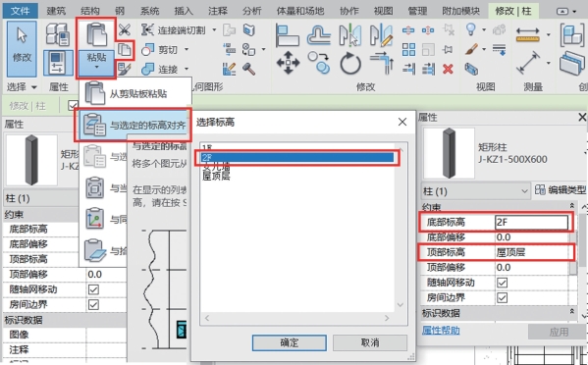Select Trim/Extend to Corner tool
The width and height of the screenshot is (588, 365).
(382, 63)
